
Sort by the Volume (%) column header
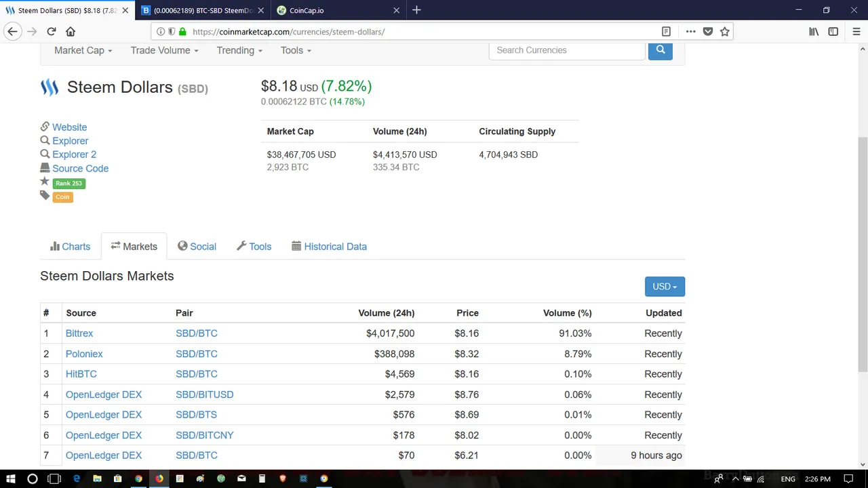click(567, 313)
